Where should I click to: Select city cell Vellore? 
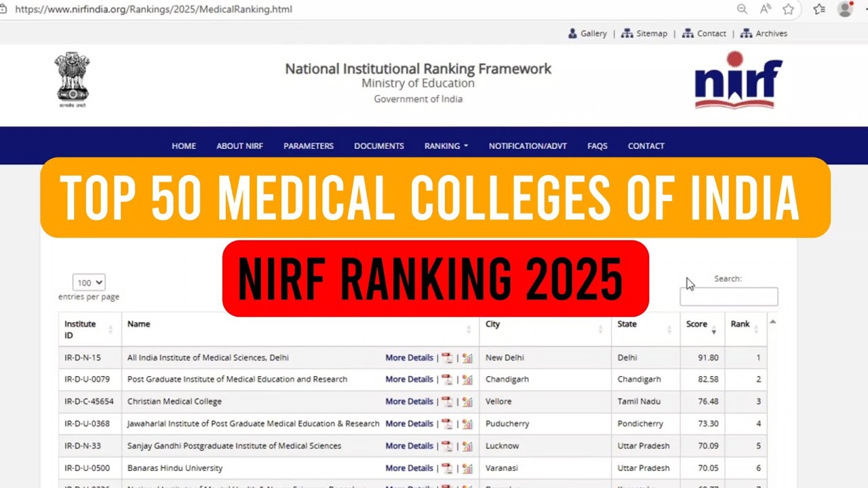[498, 402]
